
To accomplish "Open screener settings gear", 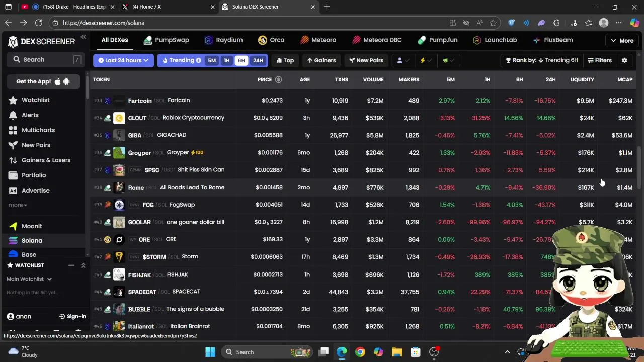I will coord(624,60).
